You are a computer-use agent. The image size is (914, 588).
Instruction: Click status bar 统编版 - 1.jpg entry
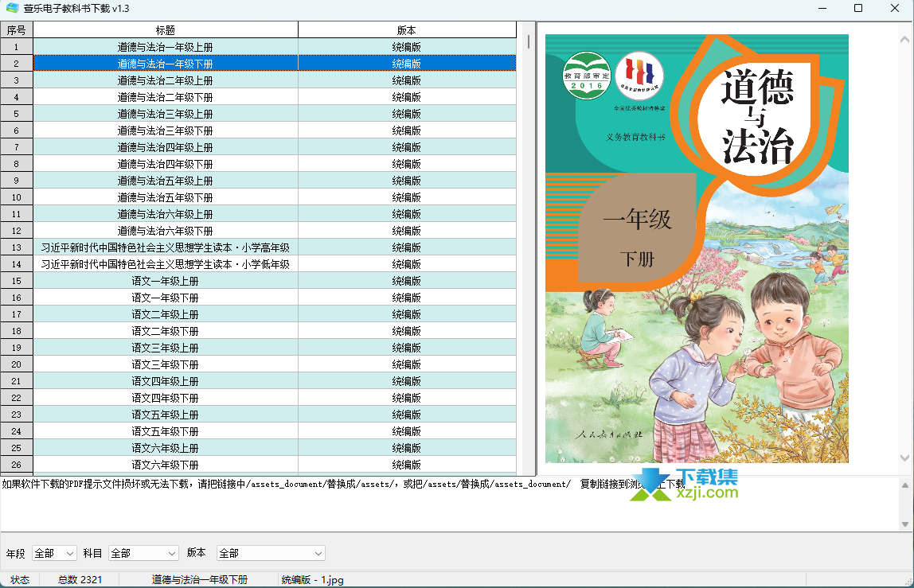312,580
